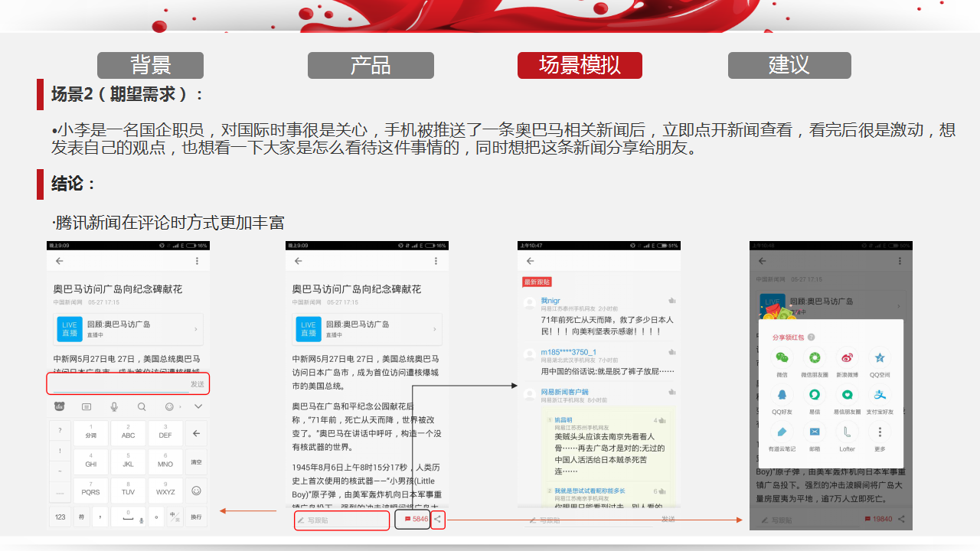This screenshot has width=980, height=551.
Task: Tap the backspace arrow key
Action: pyautogui.click(x=196, y=434)
